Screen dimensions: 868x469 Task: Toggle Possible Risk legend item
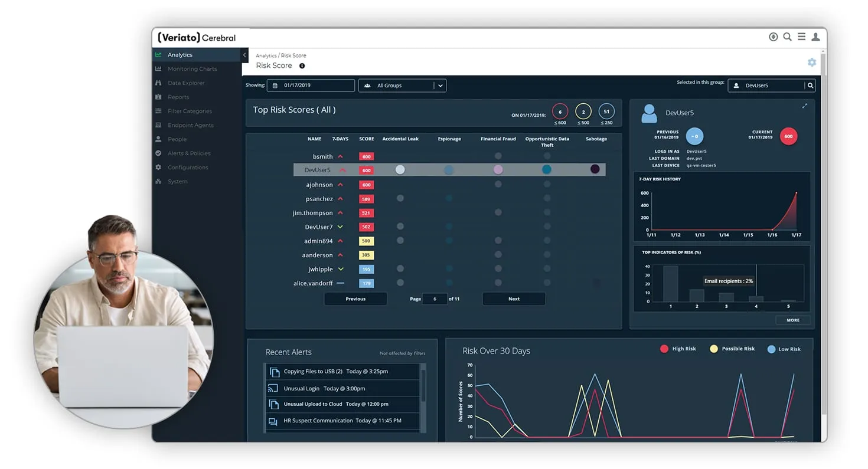point(732,349)
